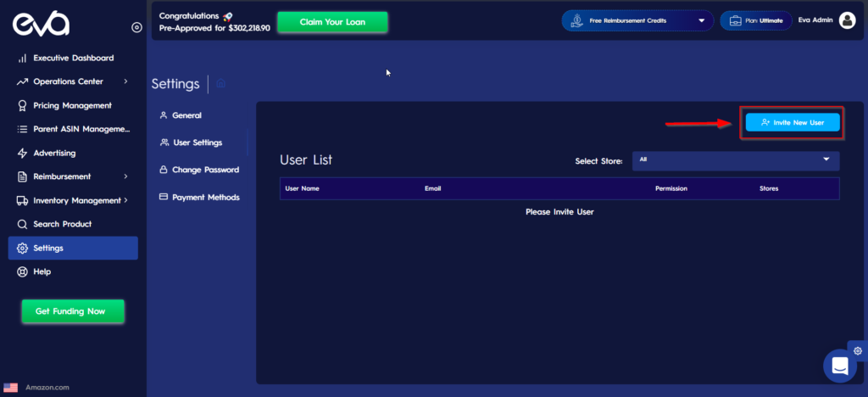Click the Invite New User button
The width and height of the screenshot is (868, 397).
pyautogui.click(x=793, y=122)
